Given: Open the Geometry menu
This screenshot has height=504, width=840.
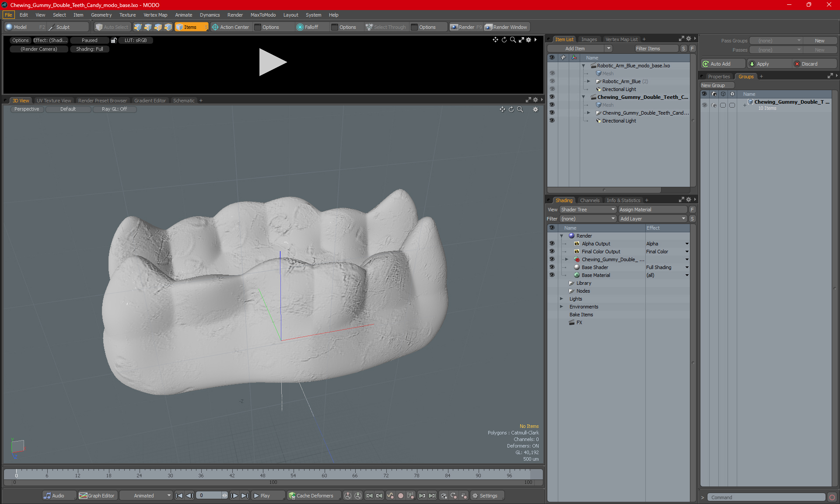Looking at the screenshot, I should [101, 15].
